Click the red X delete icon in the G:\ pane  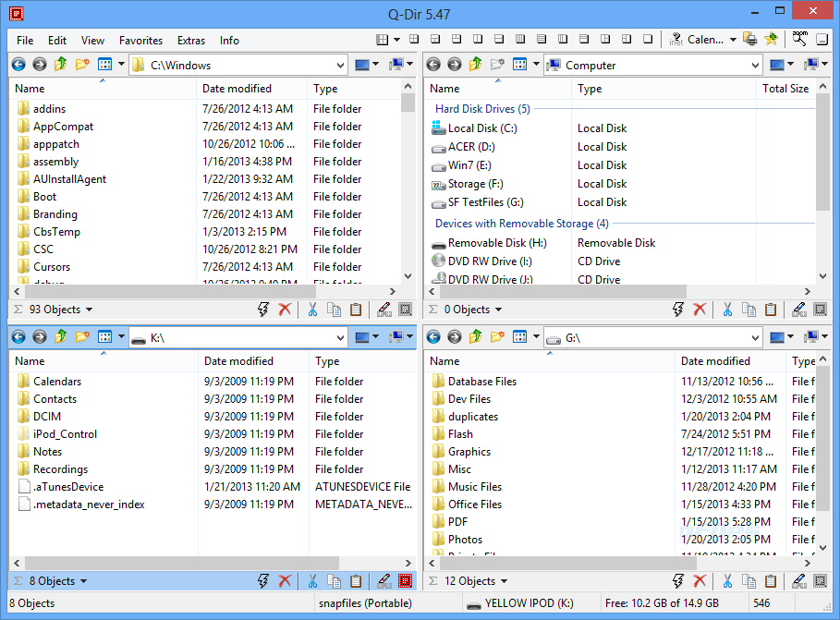click(x=700, y=581)
